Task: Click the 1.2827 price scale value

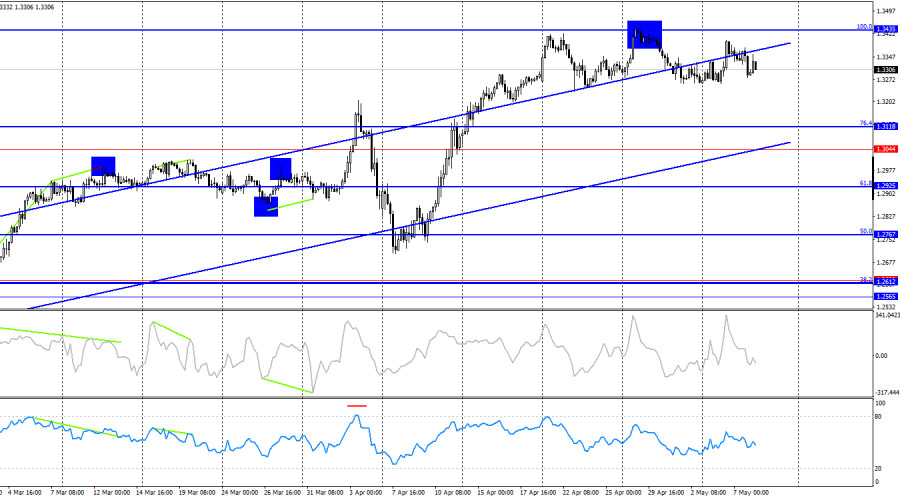Action: 886,216
